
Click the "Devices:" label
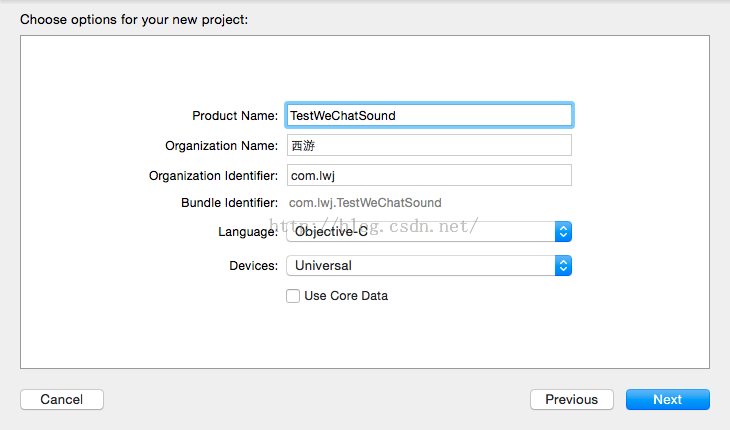[x=253, y=266]
